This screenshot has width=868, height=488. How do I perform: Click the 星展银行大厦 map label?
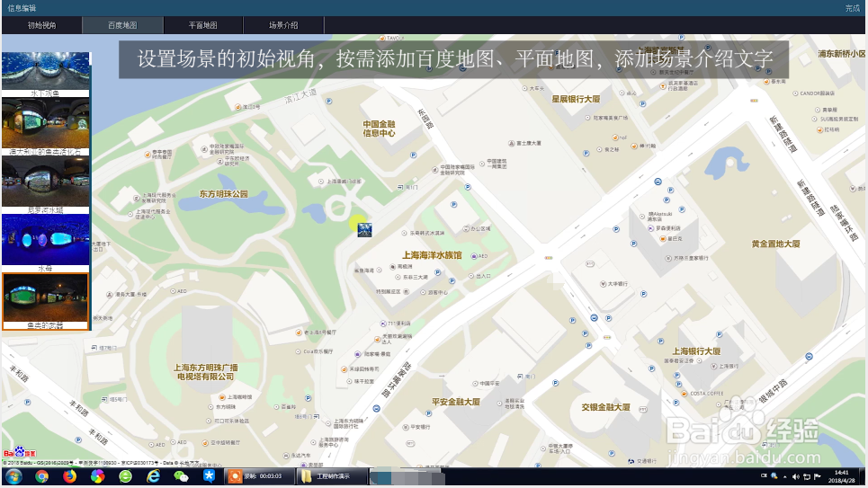[576, 99]
